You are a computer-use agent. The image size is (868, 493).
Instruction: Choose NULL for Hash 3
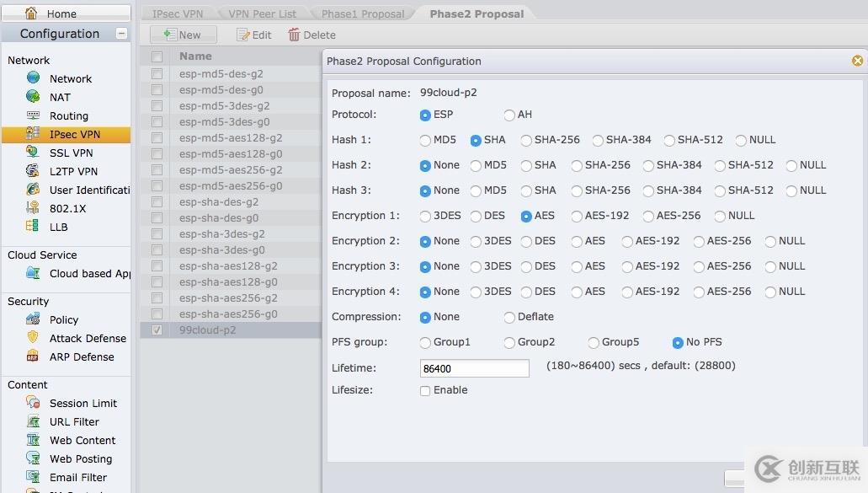coord(791,190)
